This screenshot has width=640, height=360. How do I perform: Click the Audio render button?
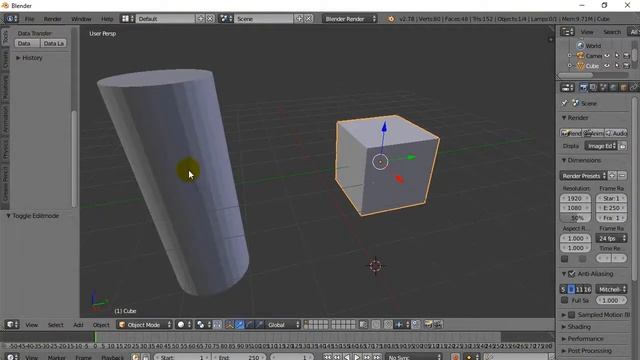point(616,133)
